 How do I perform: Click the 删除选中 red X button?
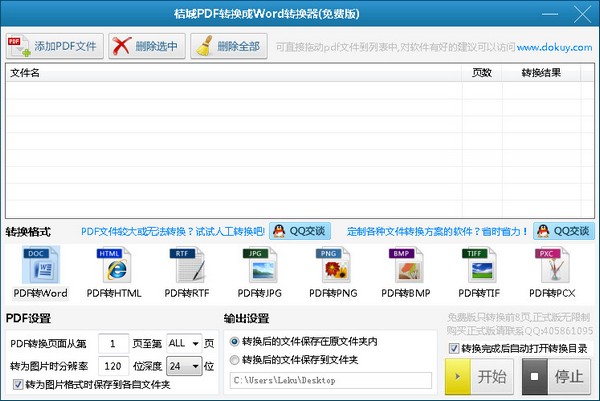[147, 46]
